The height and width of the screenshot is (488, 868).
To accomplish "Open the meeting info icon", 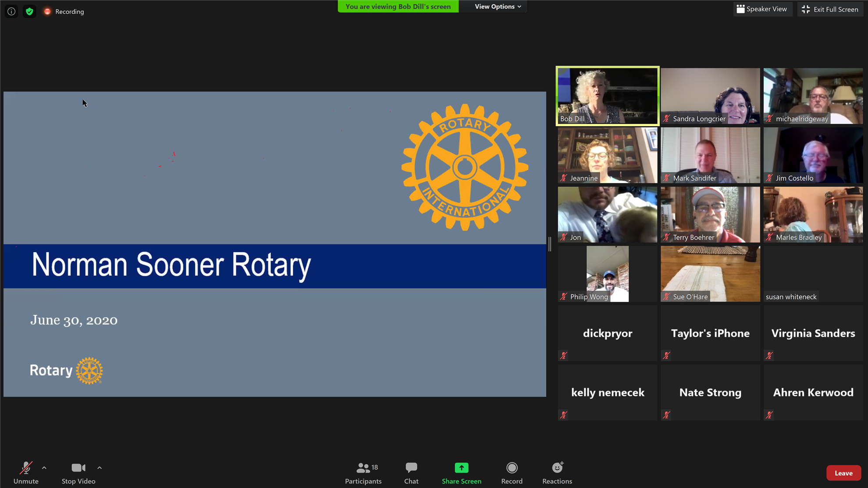I will (x=11, y=11).
